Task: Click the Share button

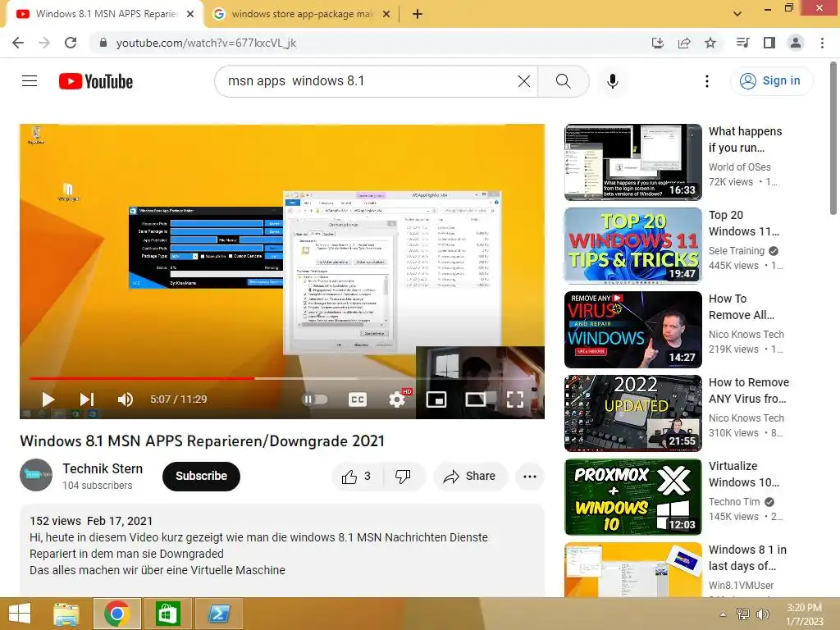Action: (470, 477)
